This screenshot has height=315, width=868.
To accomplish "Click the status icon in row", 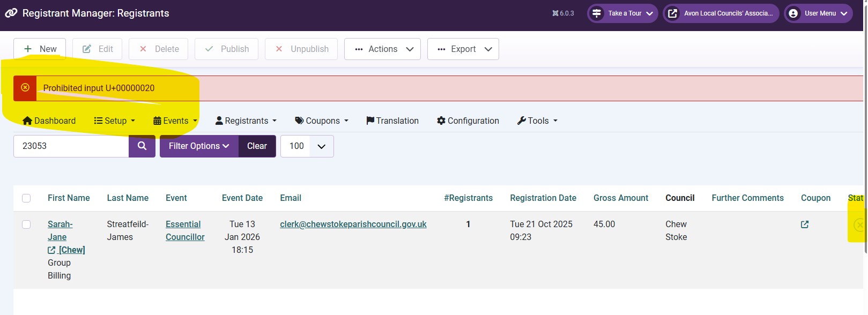I will coord(859,225).
